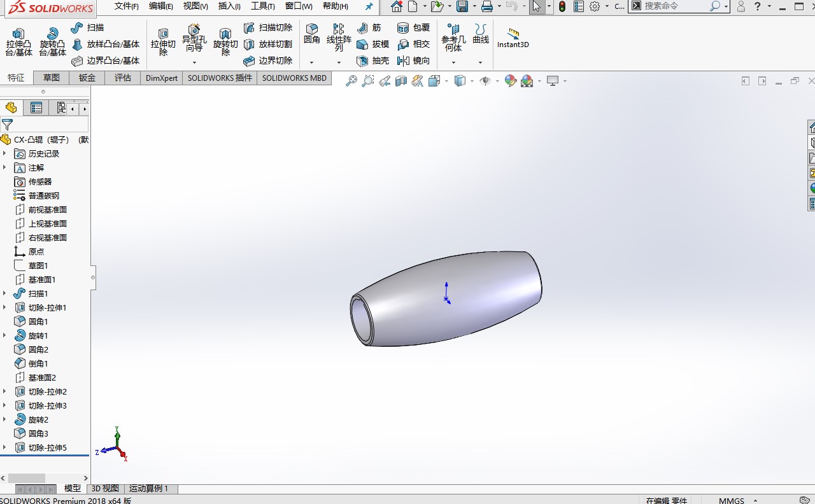
Task: Return to the previous view
Action: click(x=384, y=81)
